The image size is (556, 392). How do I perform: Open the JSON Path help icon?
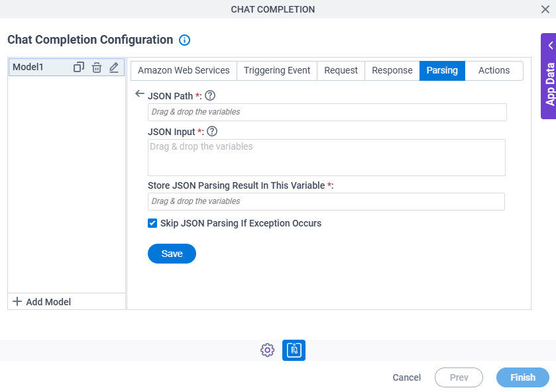(x=210, y=96)
